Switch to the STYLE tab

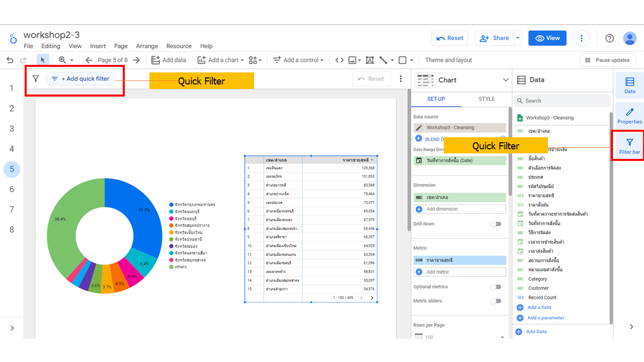point(487,99)
